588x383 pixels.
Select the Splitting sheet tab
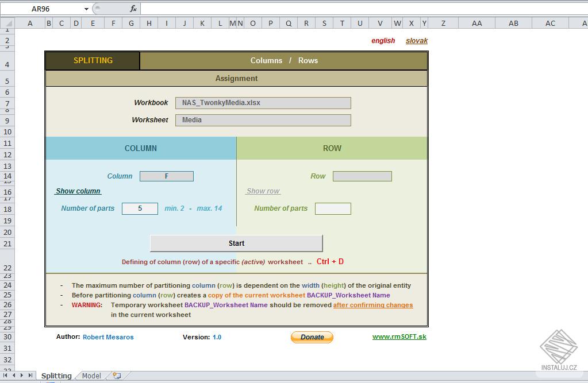(56, 376)
